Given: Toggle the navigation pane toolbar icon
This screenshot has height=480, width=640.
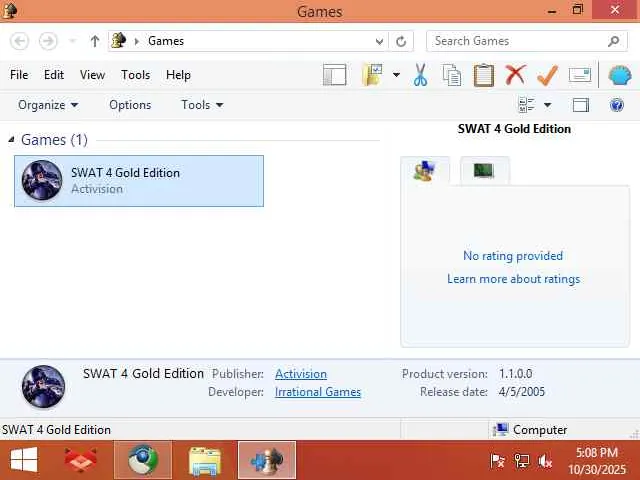Looking at the screenshot, I should coord(334,75).
